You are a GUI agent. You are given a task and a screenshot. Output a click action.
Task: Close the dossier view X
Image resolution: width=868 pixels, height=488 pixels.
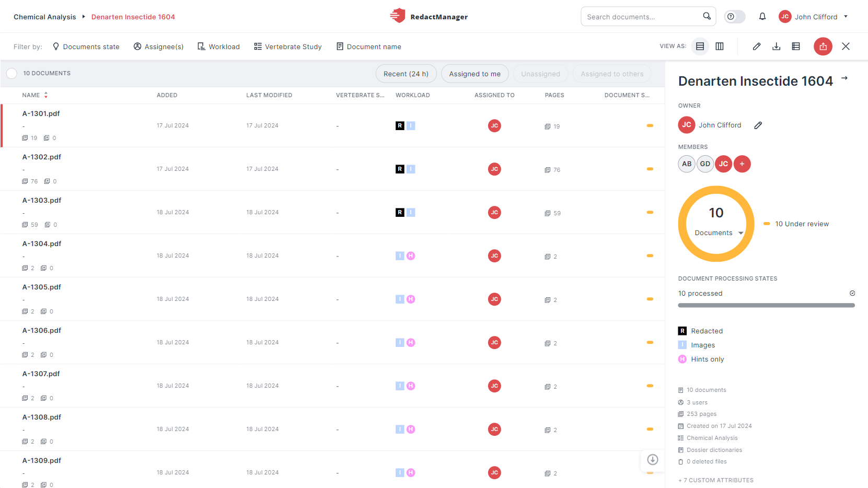(846, 47)
